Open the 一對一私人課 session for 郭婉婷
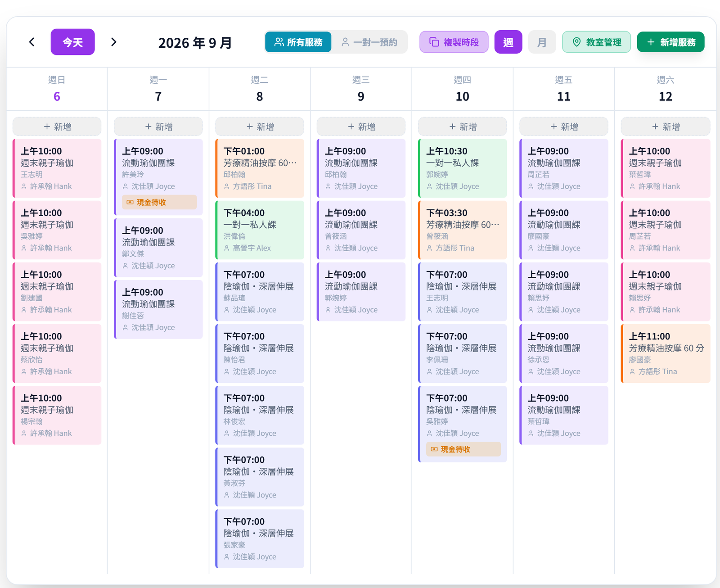This screenshot has width=720, height=588. click(463, 168)
